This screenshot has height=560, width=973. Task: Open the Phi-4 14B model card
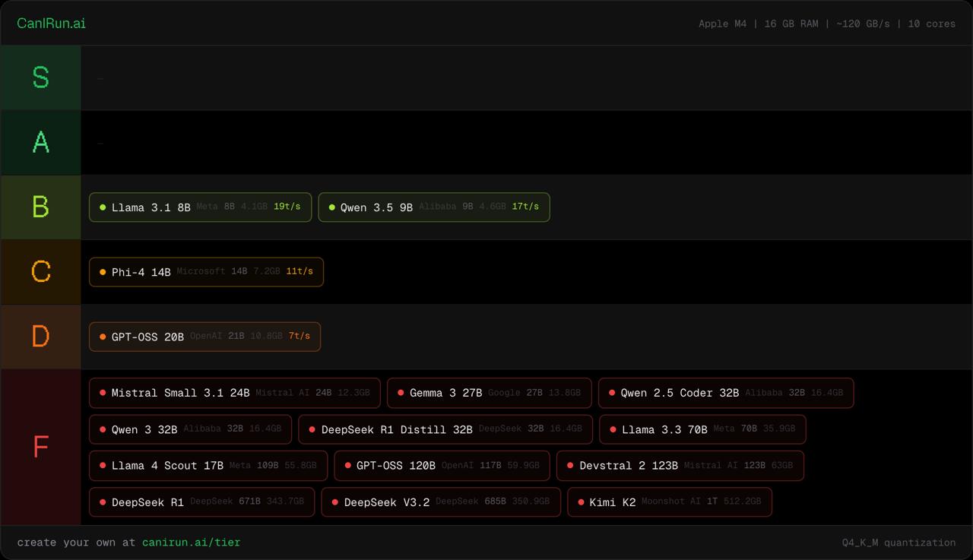[x=206, y=272]
